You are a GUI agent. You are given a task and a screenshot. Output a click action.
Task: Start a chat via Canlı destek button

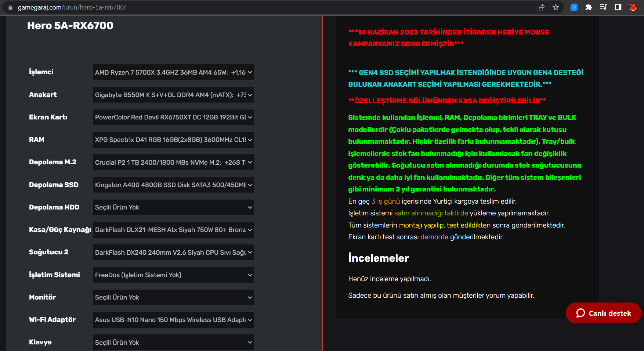[604, 313]
